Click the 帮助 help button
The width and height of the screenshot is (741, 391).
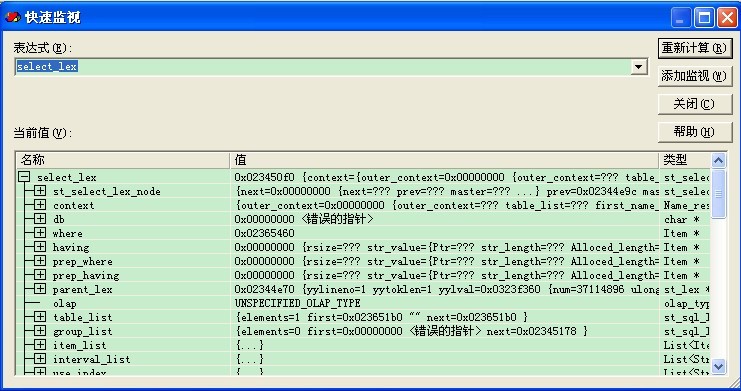(x=695, y=132)
